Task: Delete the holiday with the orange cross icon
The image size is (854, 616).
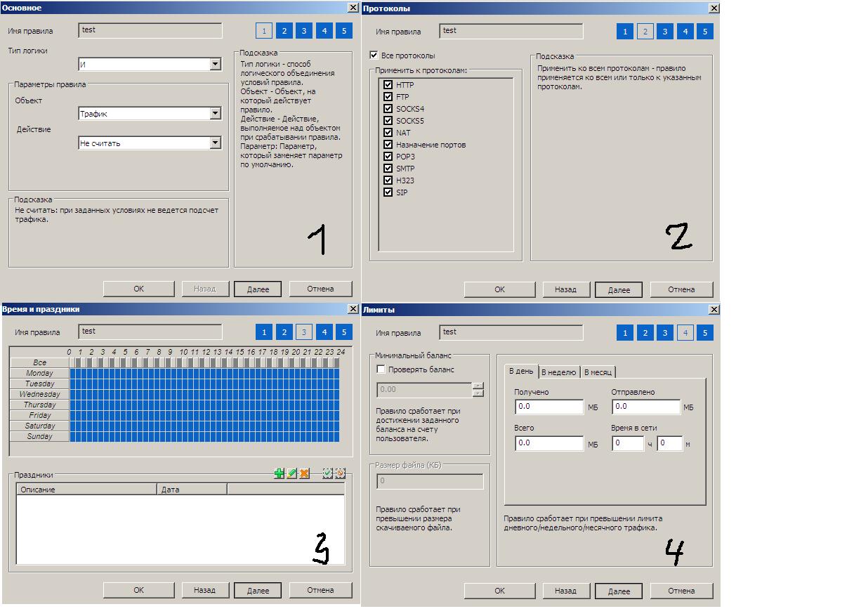Action: pos(304,474)
